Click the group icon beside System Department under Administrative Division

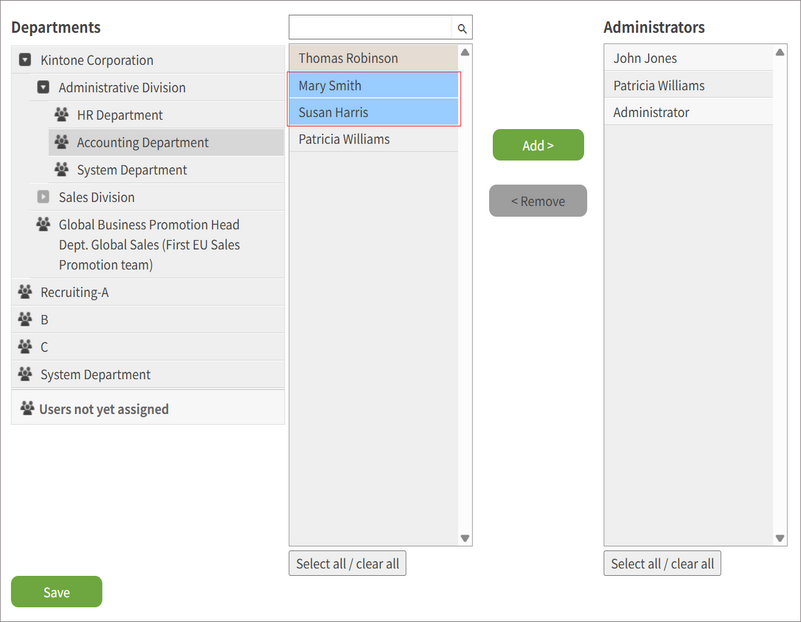[62, 170]
